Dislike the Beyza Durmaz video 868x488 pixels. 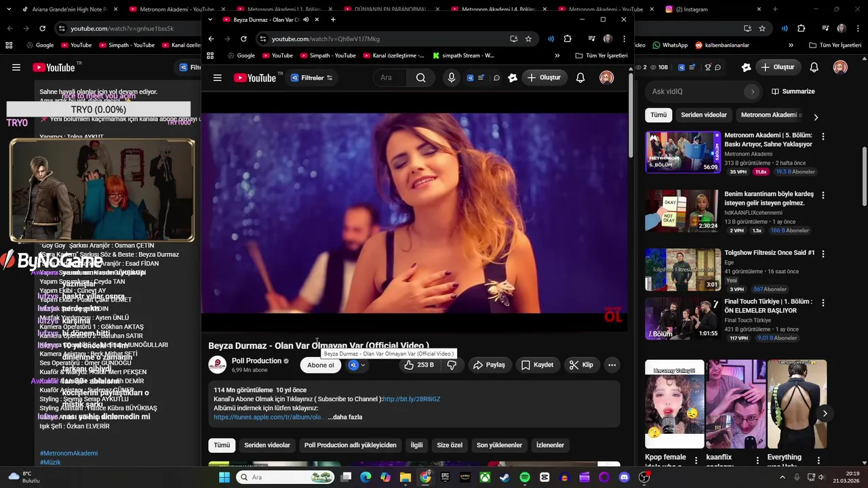pyautogui.click(x=452, y=365)
